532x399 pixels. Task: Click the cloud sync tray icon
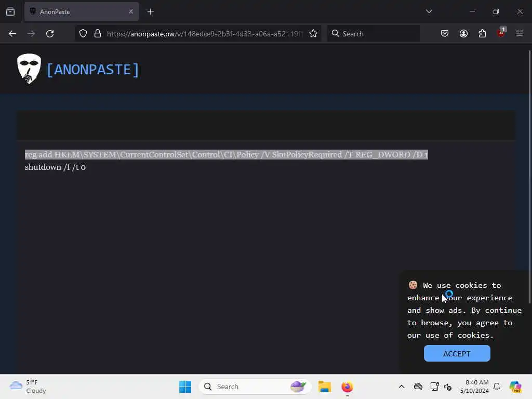(x=418, y=387)
